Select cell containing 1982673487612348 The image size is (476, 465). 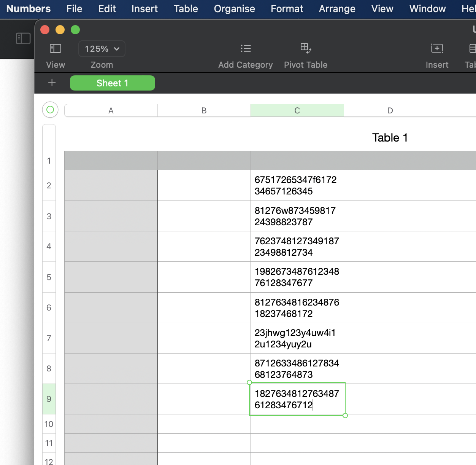coord(297,277)
